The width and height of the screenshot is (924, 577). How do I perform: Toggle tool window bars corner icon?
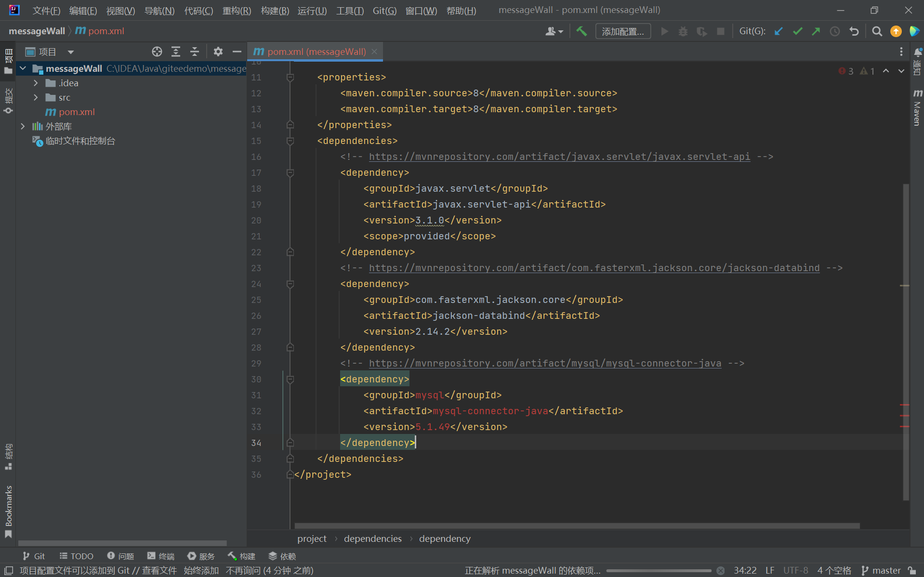click(x=8, y=571)
